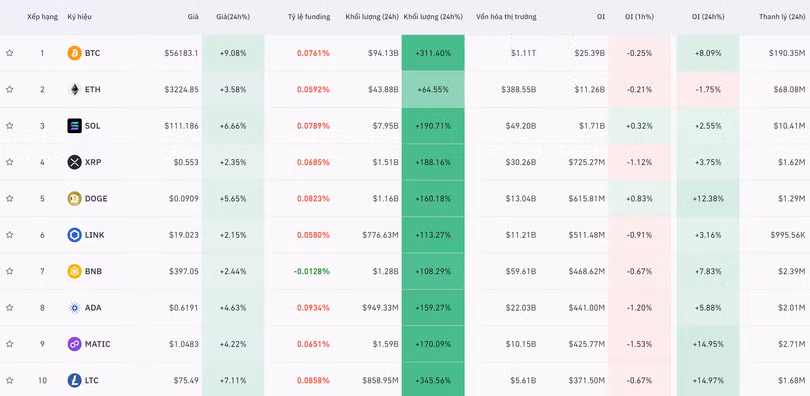Screen dimensions: 810x396
Task: Click the Bitcoin coin icon
Action: click(x=74, y=53)
